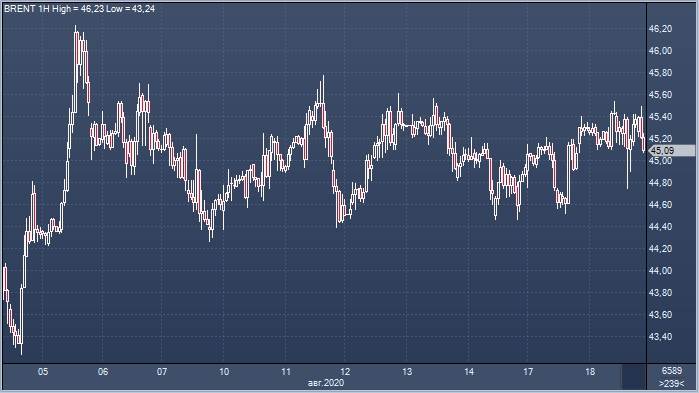Click date label 05 on time axis
Image resolution: width=699 pixels, height=393 pixels.
point(43,372)
